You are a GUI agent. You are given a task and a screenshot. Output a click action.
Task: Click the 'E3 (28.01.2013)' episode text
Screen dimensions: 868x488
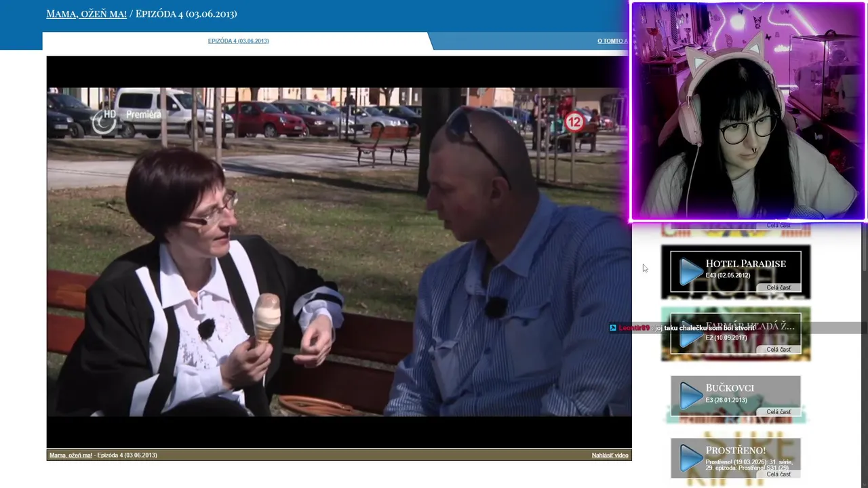click(726, 400)
